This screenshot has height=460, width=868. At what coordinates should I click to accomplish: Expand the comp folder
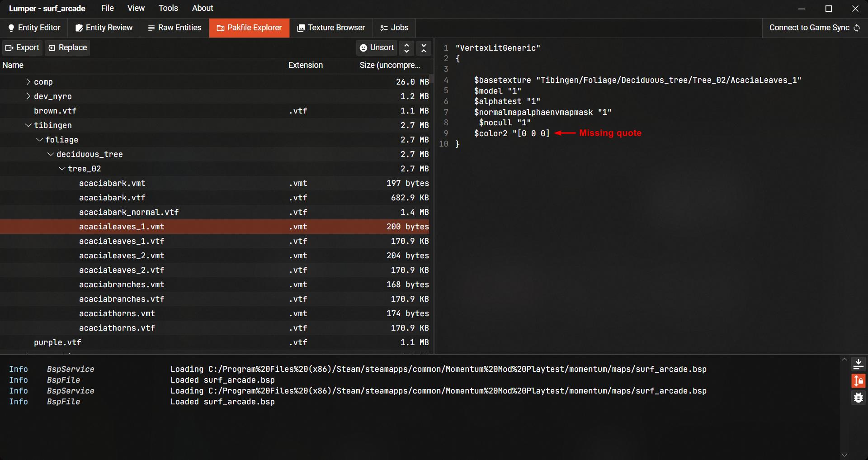click(28, 82)
